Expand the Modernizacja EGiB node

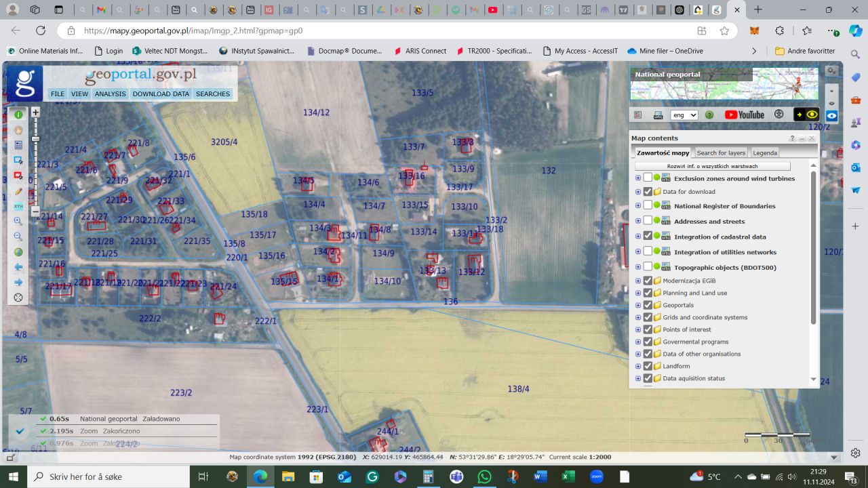click(x=638, y=281)
